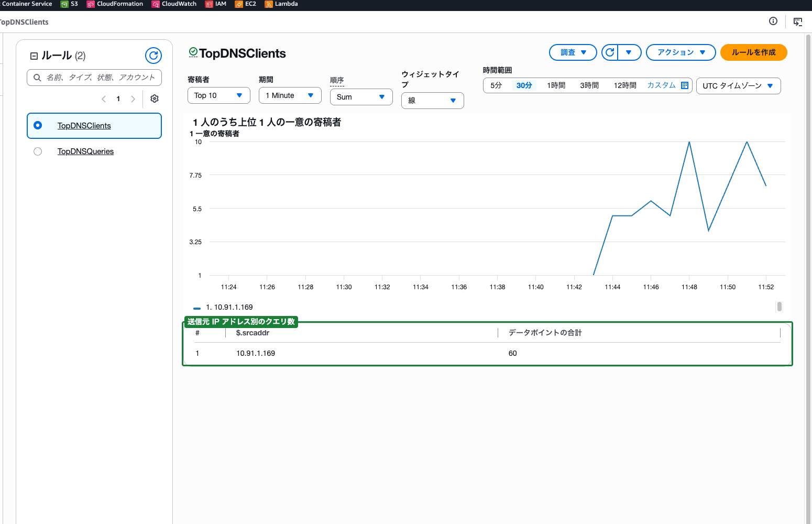Click the データポイントの合計 column header
Viewport: 812px width, 524px height.
[x=545, y=333]
